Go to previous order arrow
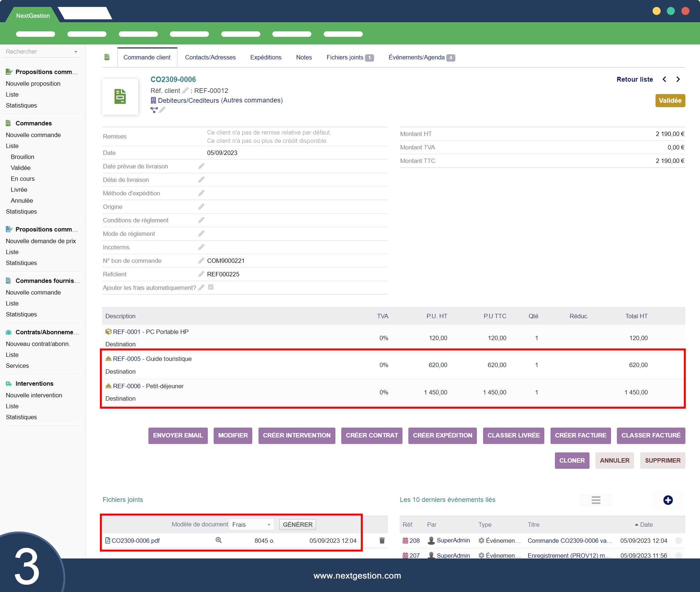This screenshot has height=592, width=700. tap(664, 79)
